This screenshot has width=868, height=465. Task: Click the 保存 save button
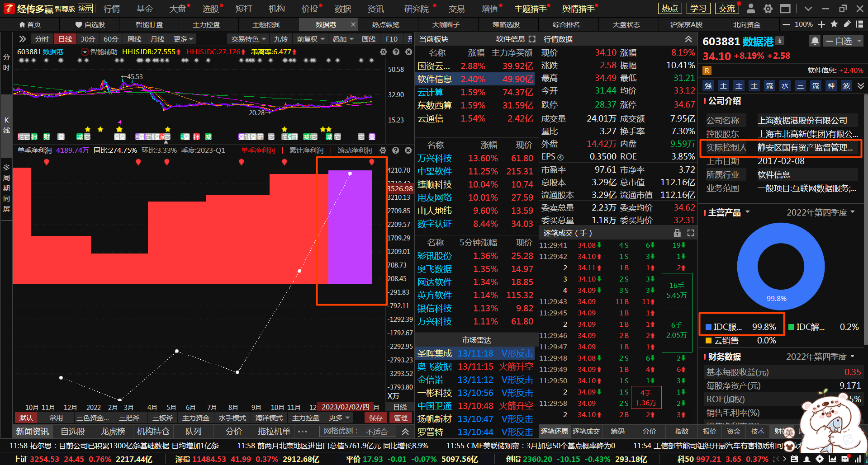(x=376, y=418)
